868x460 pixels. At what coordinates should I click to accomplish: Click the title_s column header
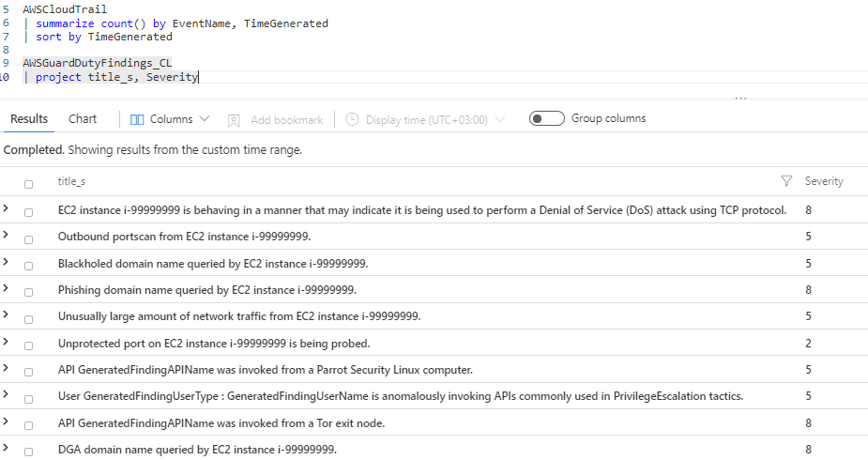(71, 181)
